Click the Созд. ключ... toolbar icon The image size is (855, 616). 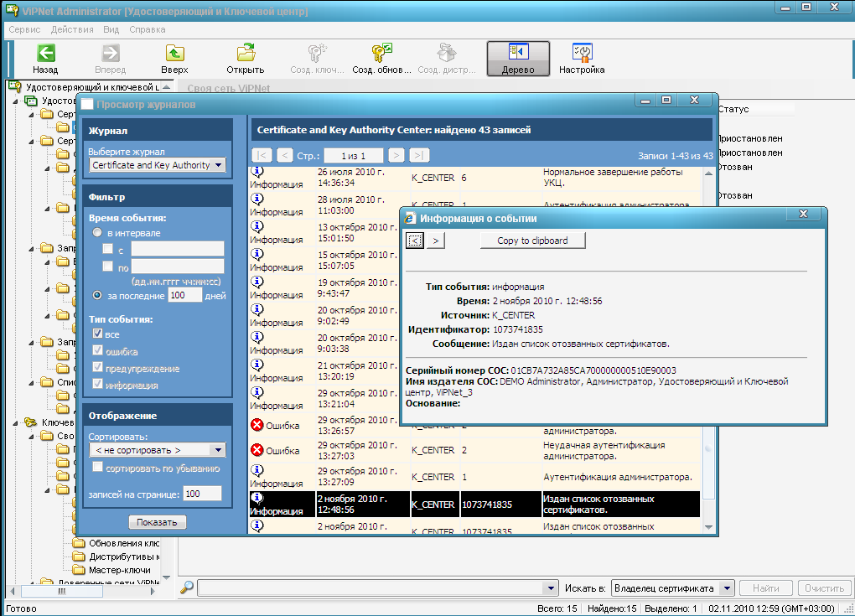point(317,54)
